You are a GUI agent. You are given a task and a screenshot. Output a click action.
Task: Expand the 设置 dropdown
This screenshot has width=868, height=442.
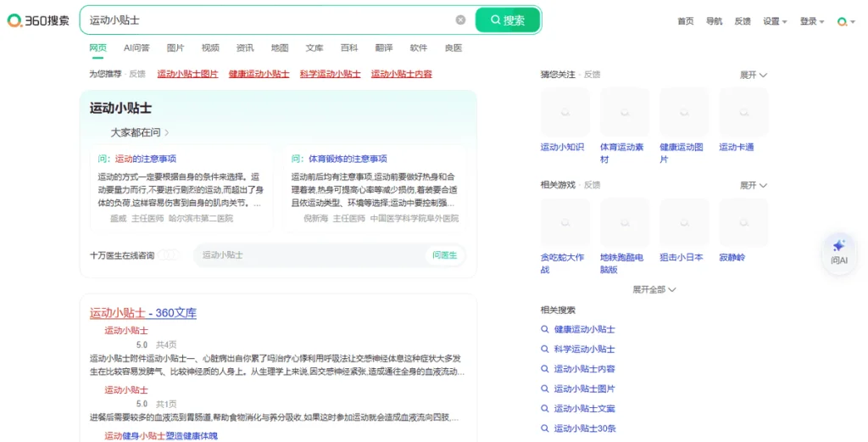[775, 21]
